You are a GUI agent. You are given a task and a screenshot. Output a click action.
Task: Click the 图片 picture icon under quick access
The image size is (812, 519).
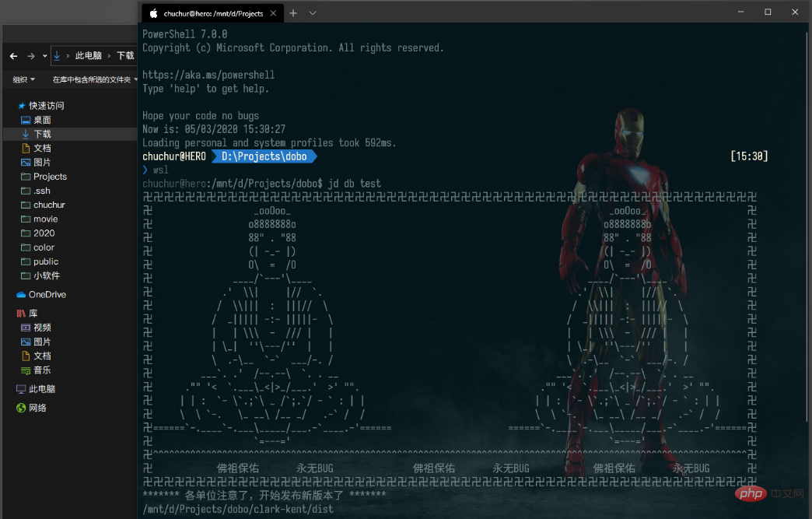(26, 162)
